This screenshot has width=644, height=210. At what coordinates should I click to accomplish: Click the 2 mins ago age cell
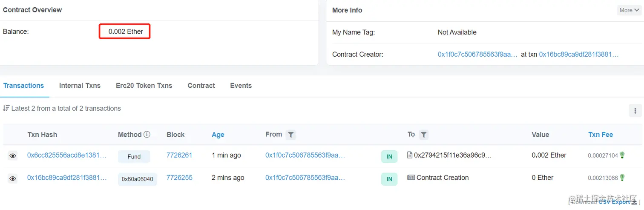click(x=228, y=178)
